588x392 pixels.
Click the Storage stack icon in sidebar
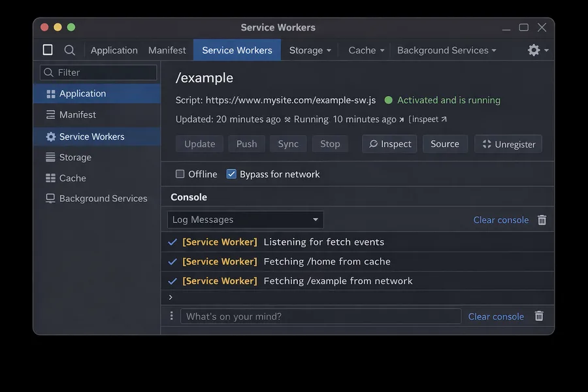tap(50, 157)
